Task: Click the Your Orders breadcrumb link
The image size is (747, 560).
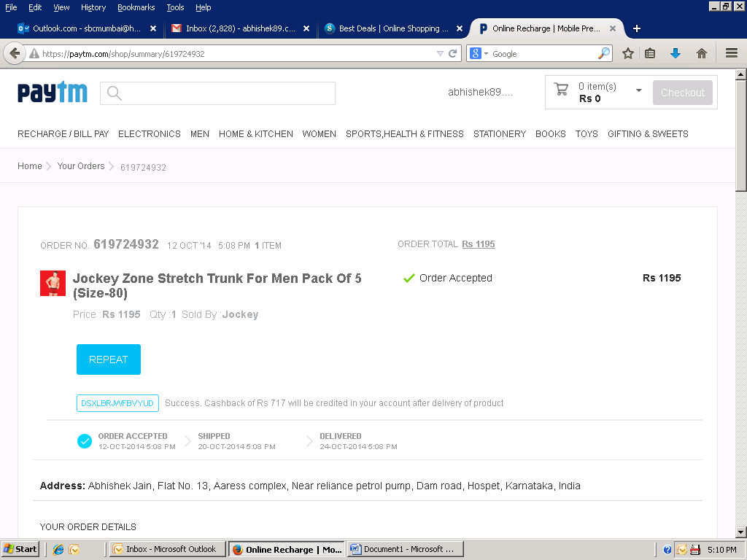Action: coord(81,166)
